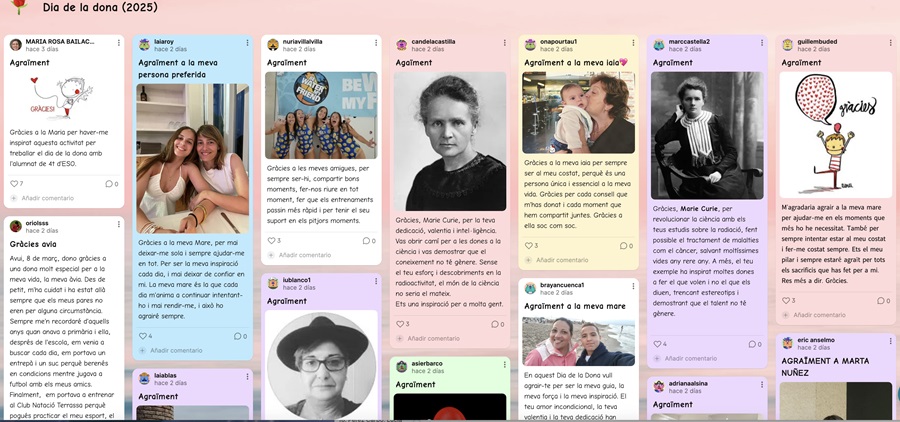Open brayancuenca1's profile avatar

(x=530, y=288)
